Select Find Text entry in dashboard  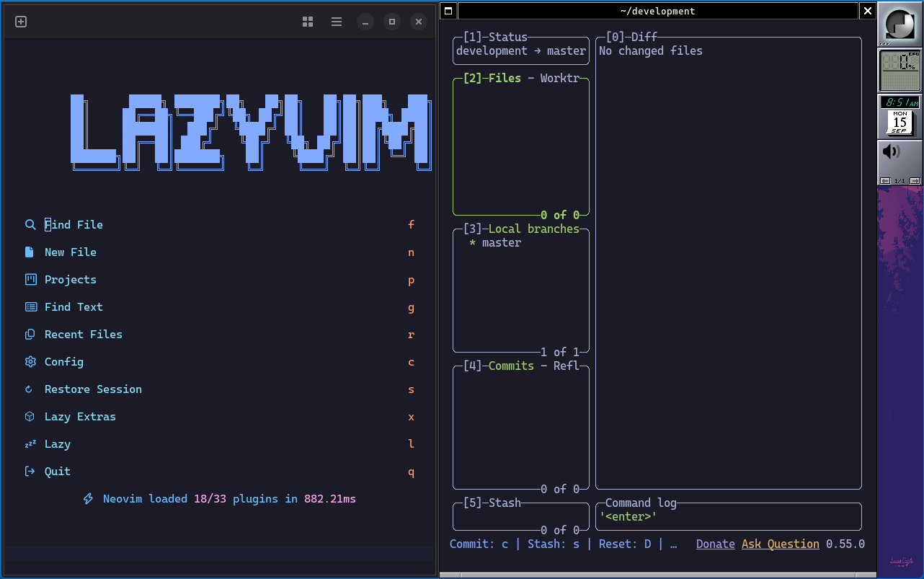tap(74, 306)
